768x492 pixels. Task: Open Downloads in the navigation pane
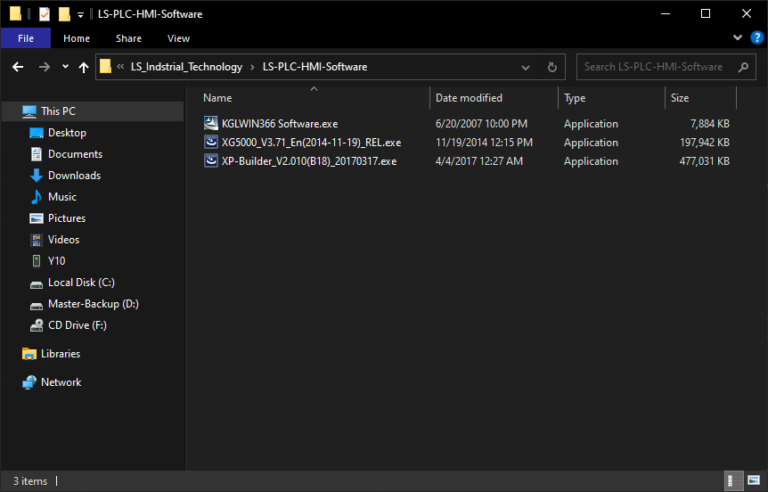coord(74,175)
